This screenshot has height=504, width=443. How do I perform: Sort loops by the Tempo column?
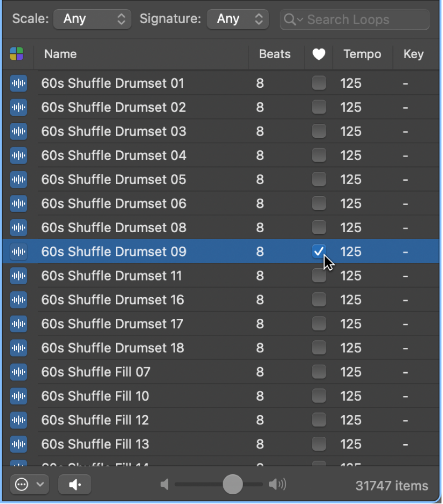(x=362, y=54)
